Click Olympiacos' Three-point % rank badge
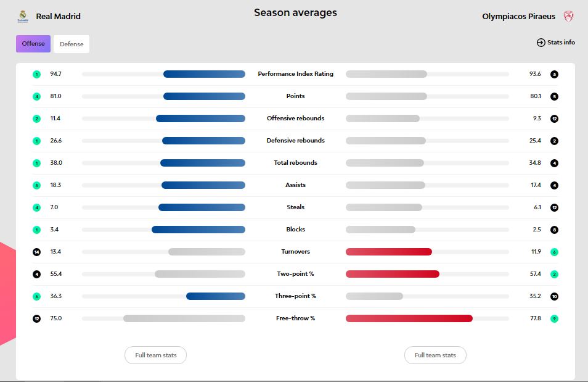 tap(554, 296)
